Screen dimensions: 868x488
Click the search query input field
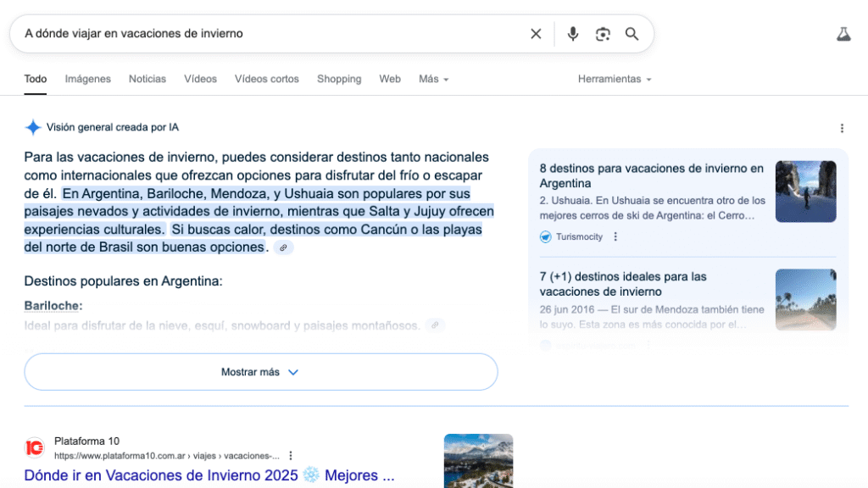coord(271,34)
